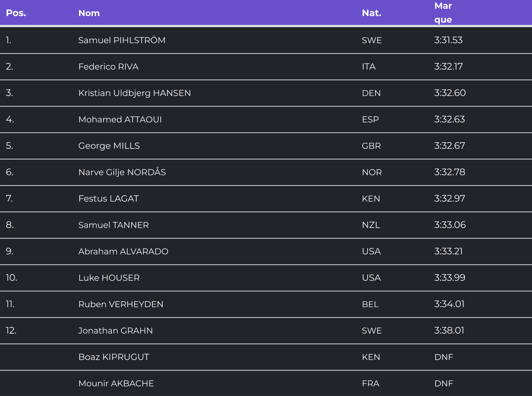Click the Nom column header
532x396 pixels.
89,13
